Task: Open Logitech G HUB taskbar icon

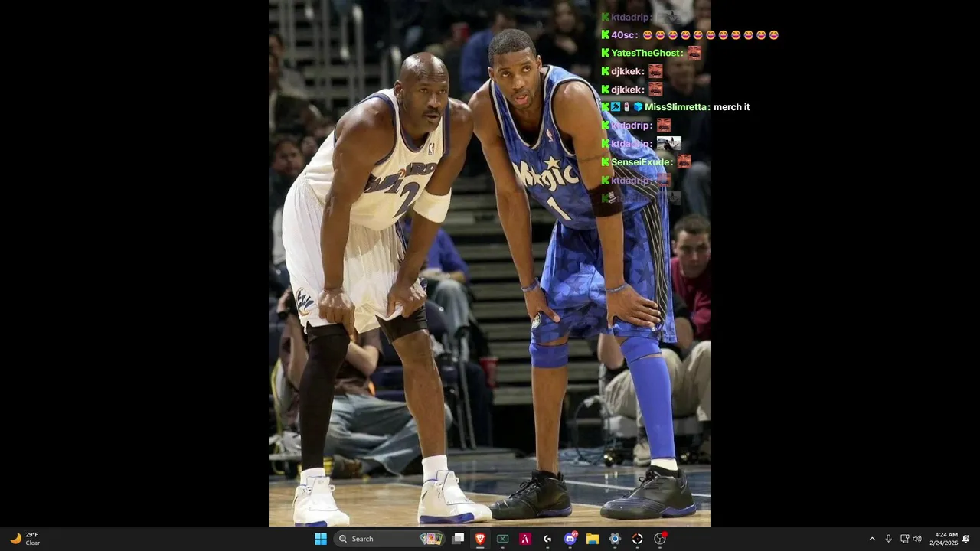Action: pyautogui.click(x=547, y=539)
